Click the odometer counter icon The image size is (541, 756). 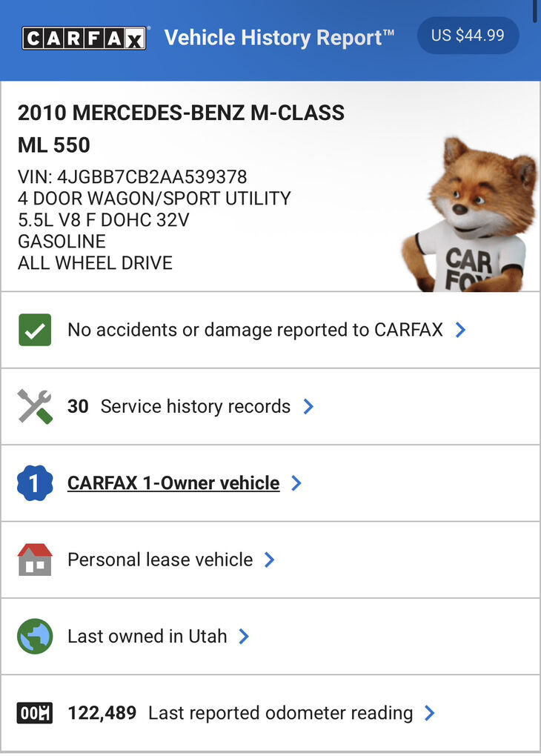tap(35, 713)
